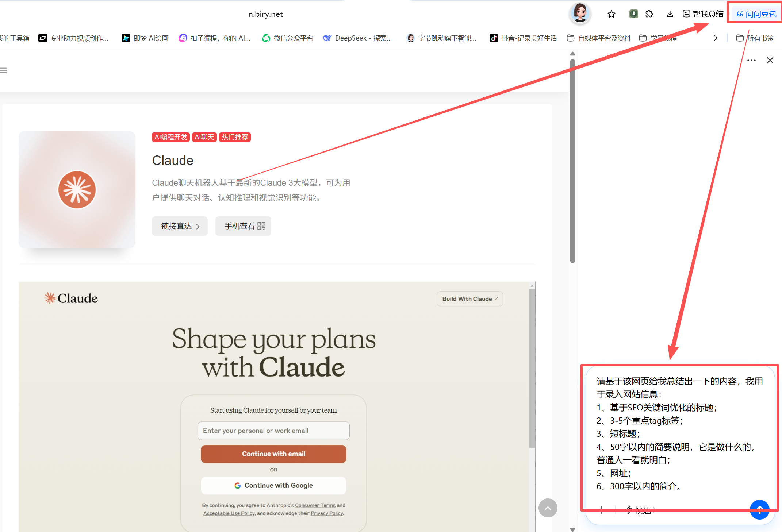Click Build With Claude button
This screenshot has width=782, height=532.
click(x=469, y=299)
